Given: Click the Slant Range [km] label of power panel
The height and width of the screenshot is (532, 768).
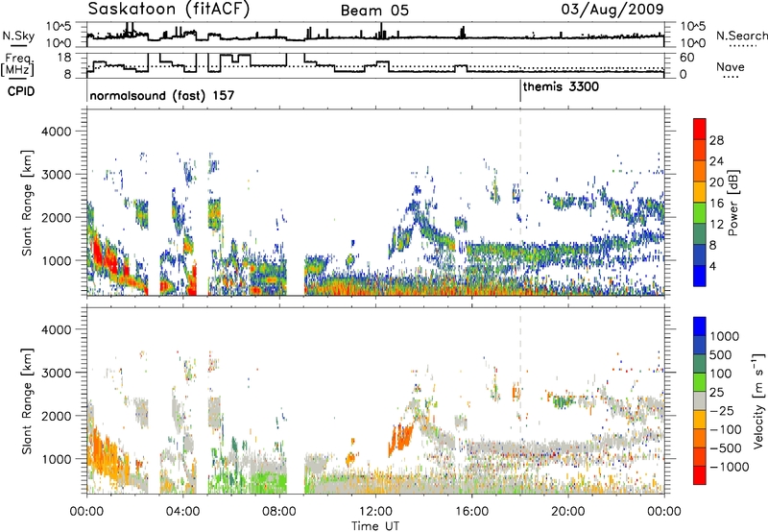Looking at the screenshot, I should (27, 203).
